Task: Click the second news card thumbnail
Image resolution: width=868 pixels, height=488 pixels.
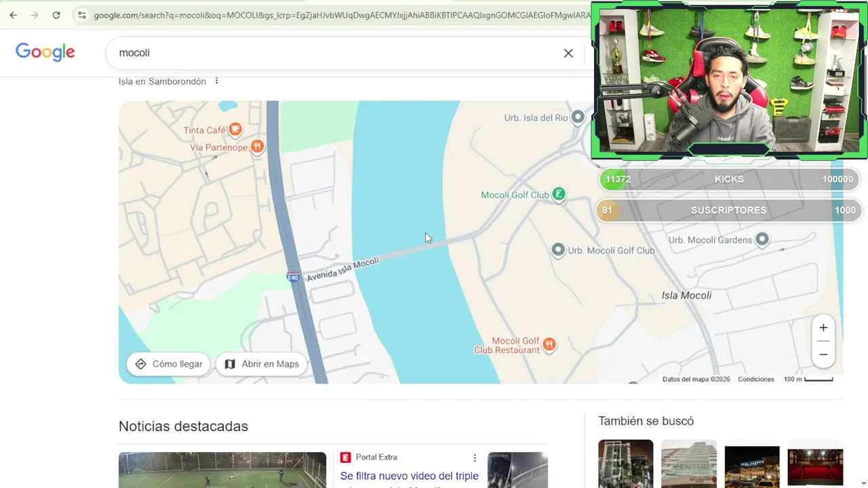Action: click(x=517, y=470)
